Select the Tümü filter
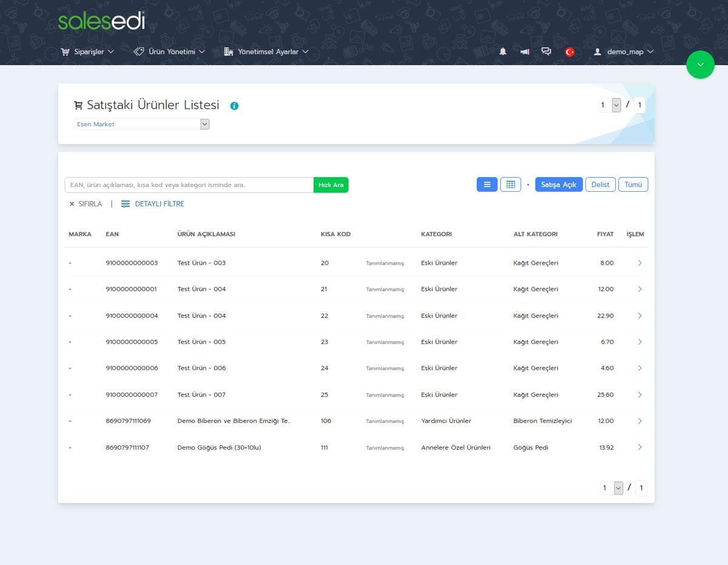 pyautogui.click(x=633, y=184)
